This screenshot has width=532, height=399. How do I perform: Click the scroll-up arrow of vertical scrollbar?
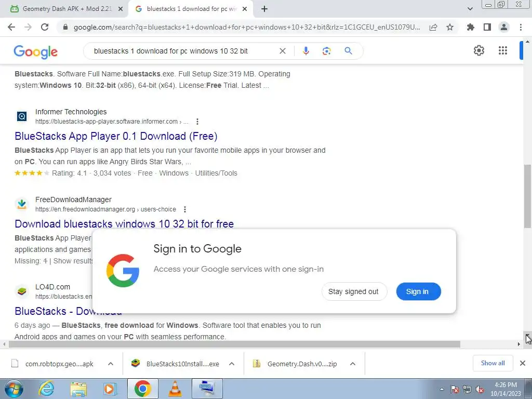click(x=527, y=42)
